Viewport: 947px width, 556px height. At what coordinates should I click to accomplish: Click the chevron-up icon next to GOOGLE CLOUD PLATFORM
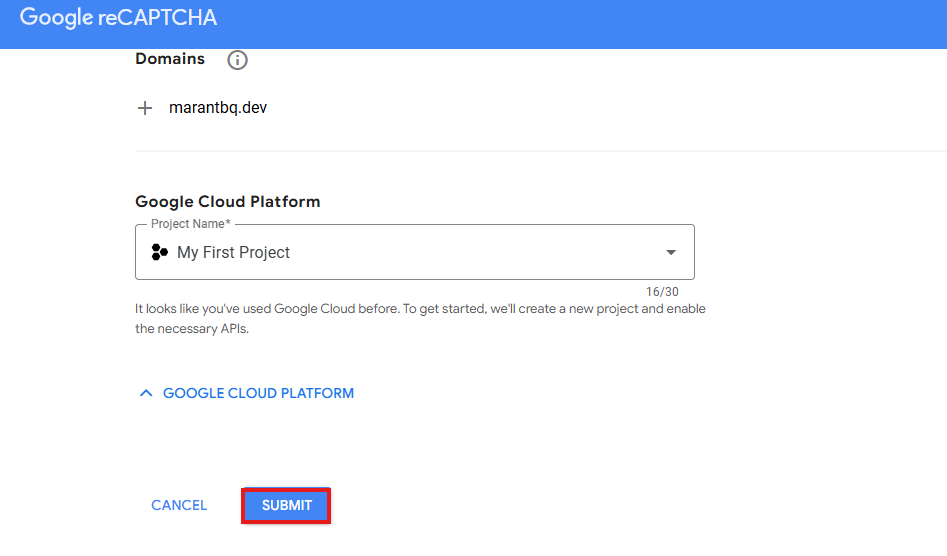[146, 394]
